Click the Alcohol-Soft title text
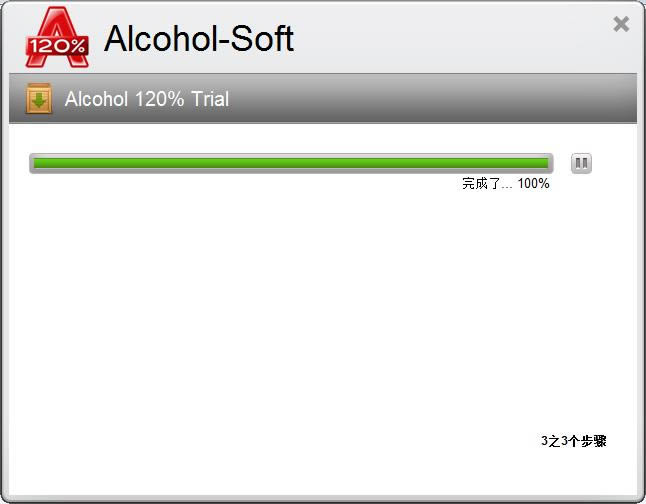This screenshot has height=504, width=646. (199, 38)
